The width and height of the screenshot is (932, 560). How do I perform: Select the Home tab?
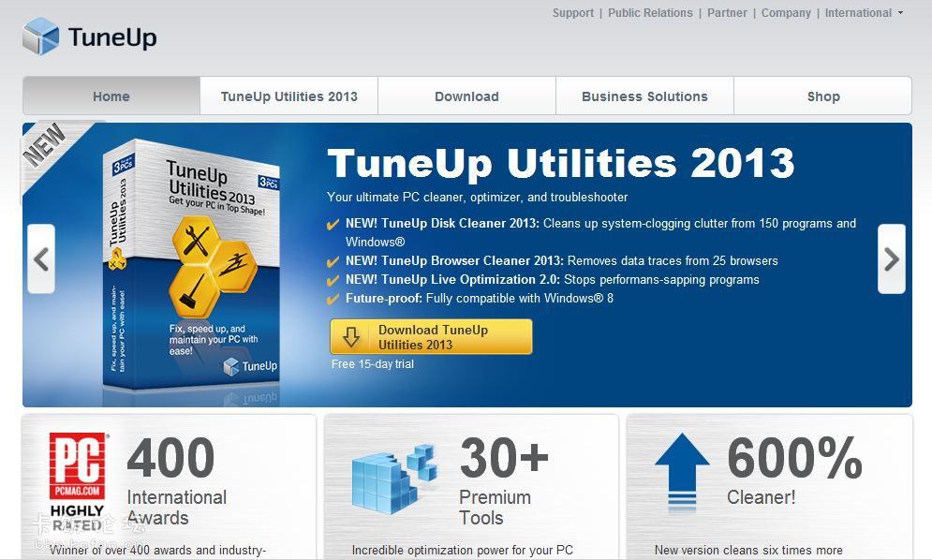[111, 96]
